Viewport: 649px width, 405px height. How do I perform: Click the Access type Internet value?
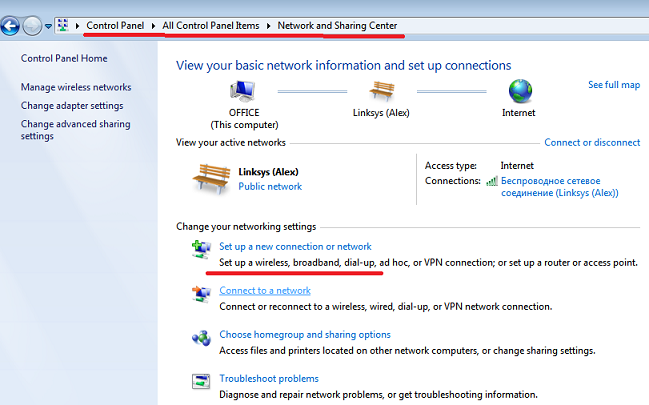(x=517, y=166)
